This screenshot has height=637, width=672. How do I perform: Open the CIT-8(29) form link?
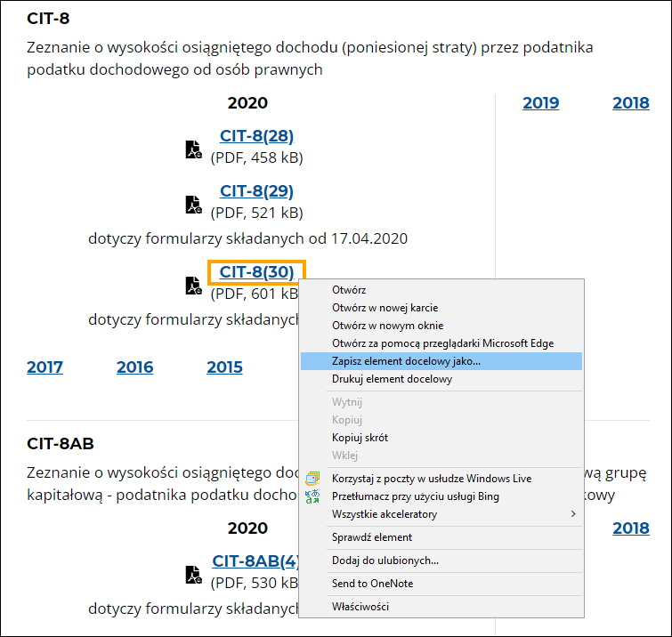[x=256, y=191]
